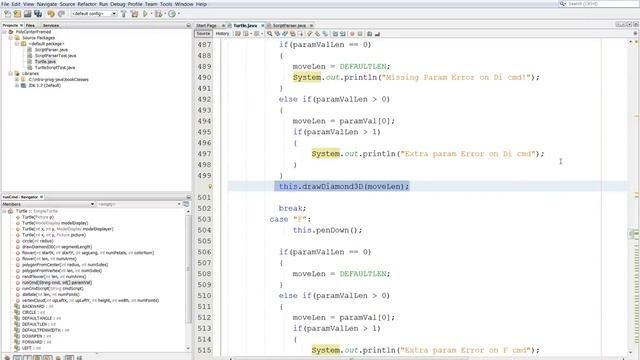The width and height of the screenshot is (640, 360).
Task: Toggle the Navigator filter button beside empty dropdown
Action: pyautogui.click(x=186, y=204)
